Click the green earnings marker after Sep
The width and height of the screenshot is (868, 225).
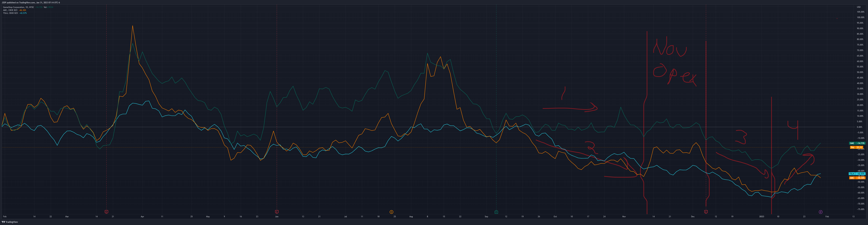pyautogui.click(x=496, y=212)
